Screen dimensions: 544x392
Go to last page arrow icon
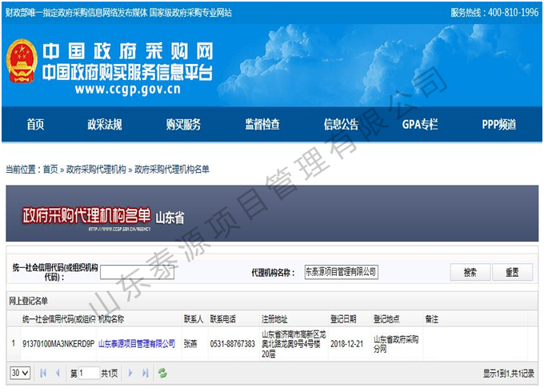tap(146, 373)
